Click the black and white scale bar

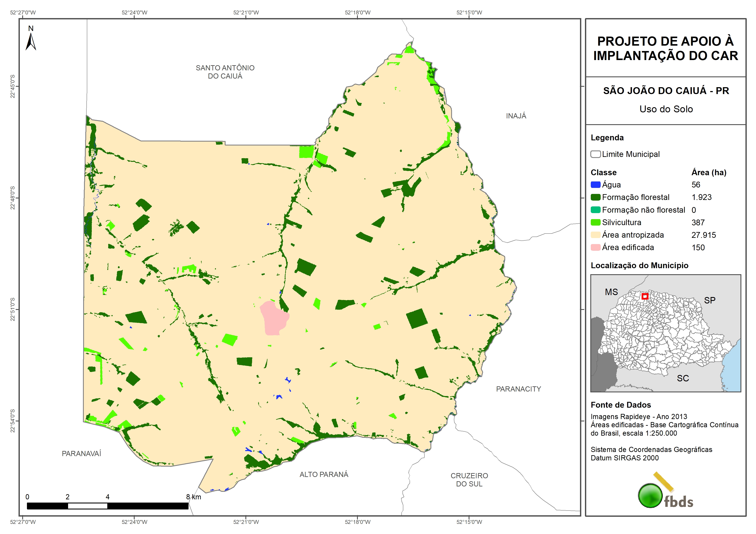point(107,506)
